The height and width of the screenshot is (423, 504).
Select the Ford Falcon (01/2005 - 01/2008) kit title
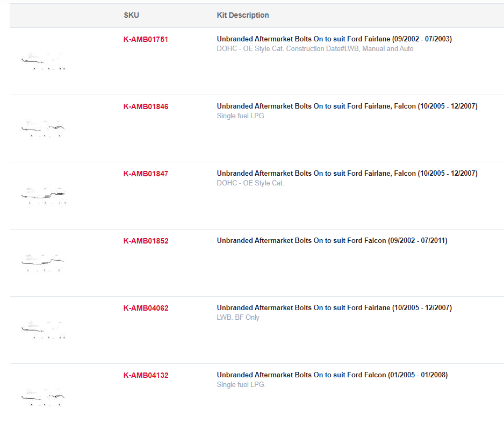[333, 375]
